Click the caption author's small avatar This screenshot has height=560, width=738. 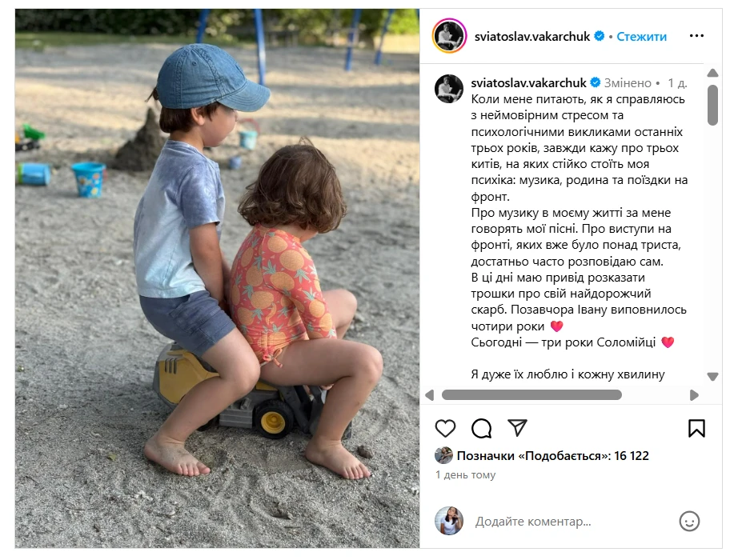click(448, 89)
